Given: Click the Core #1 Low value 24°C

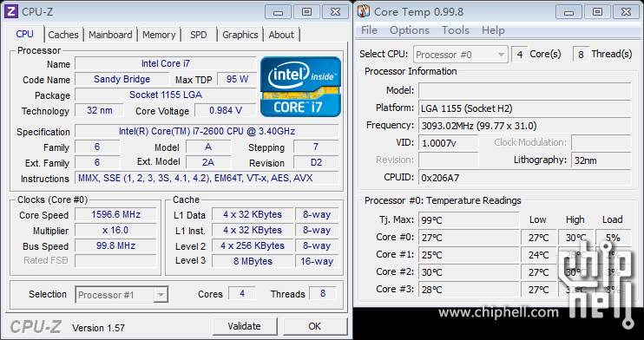Looking at the screenshot, I should (539, 255).
